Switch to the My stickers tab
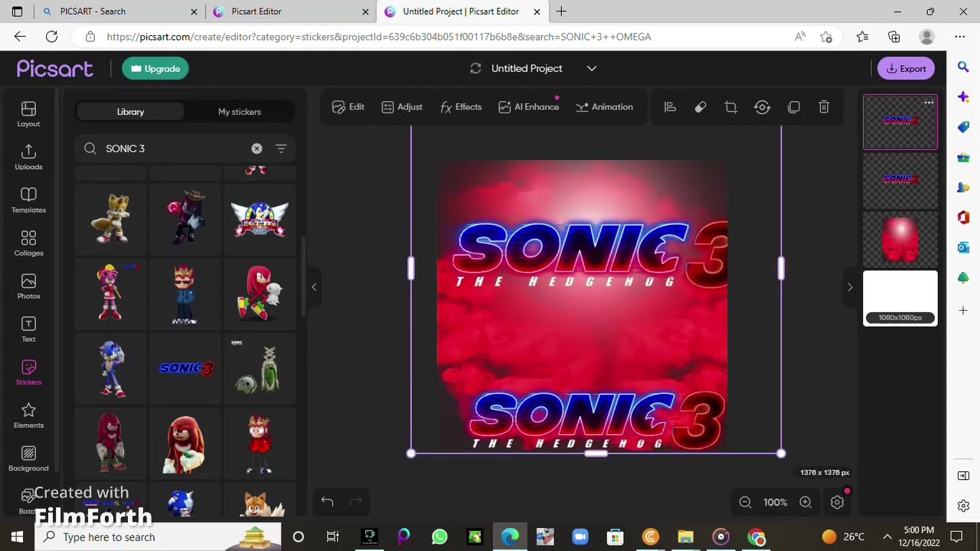The height and width of the screenshot is (551, 980). pyautogui.click(x=240, y=112)
